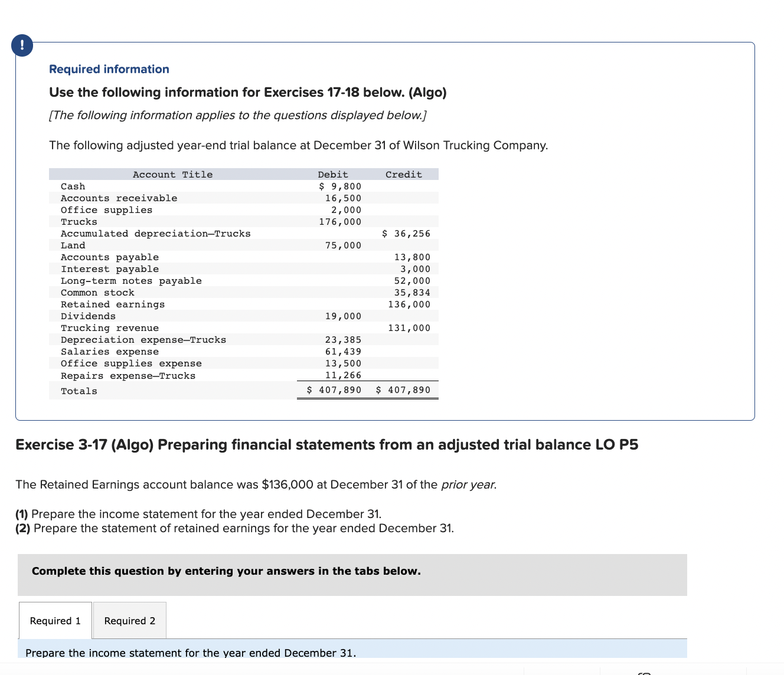Click 'Prepare the income statement' prompt bar
This screenshot has width=784, height=675.
point(352,649)
